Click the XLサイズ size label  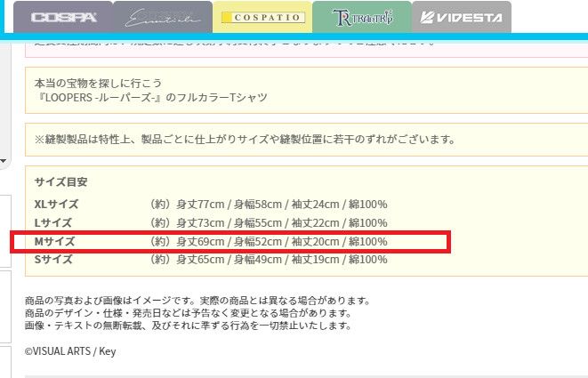coord(56,205)
